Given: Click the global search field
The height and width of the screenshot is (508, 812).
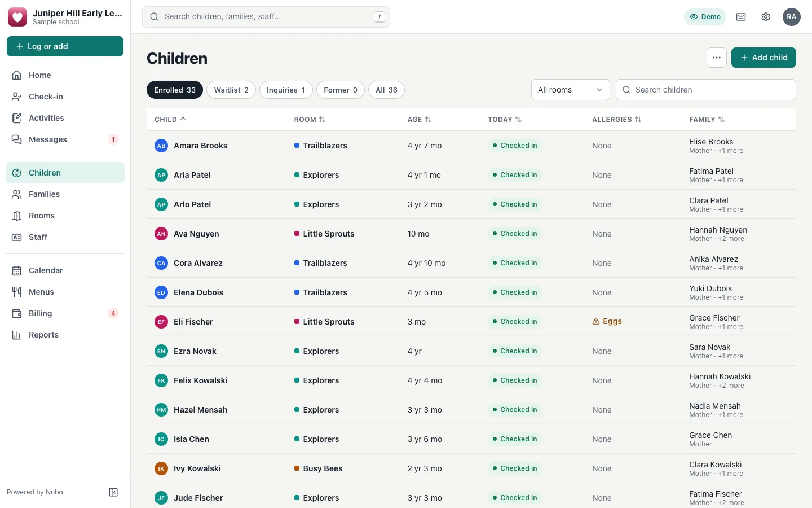Looking at the screenshot, I should point(266,17).
